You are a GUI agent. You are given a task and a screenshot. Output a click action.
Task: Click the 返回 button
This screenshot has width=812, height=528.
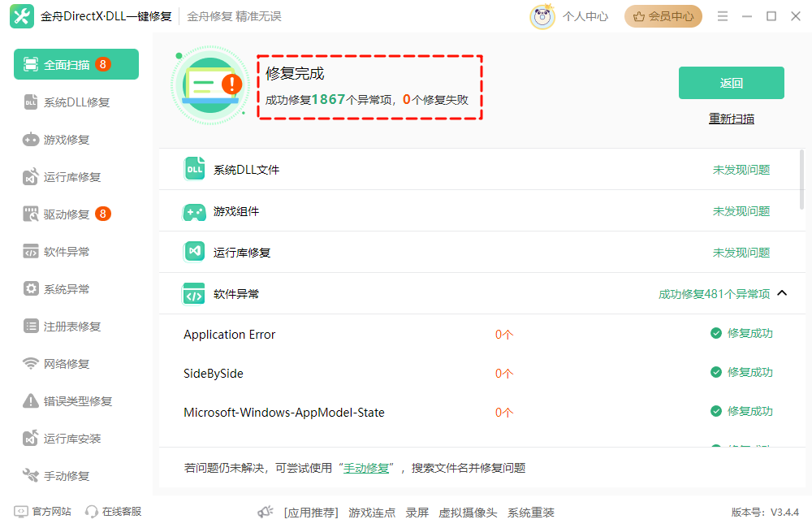[x=730, y=82]
